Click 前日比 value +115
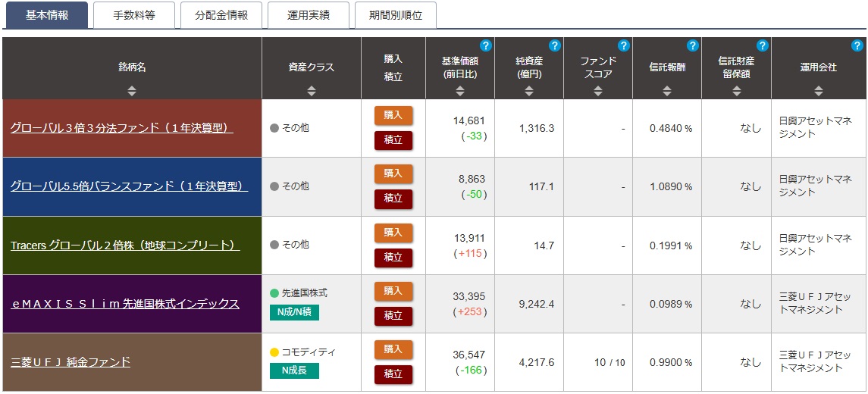 pyautogui.click(x=469, y=253)
